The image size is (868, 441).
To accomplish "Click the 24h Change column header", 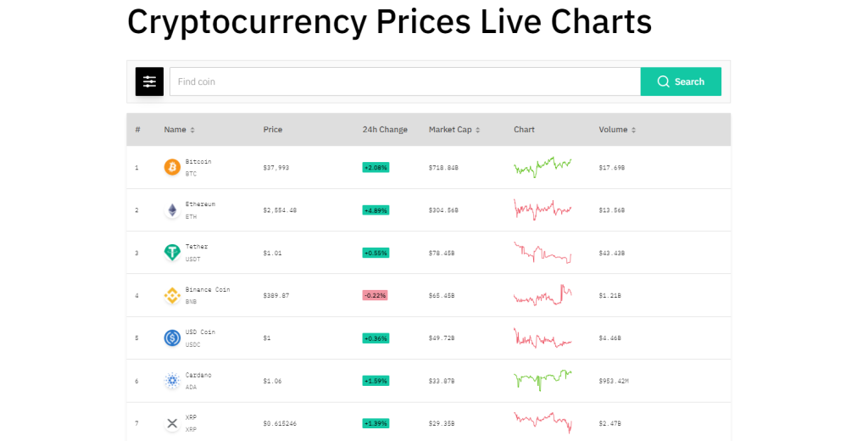I will pyautogui.click(x=385, y=130).
